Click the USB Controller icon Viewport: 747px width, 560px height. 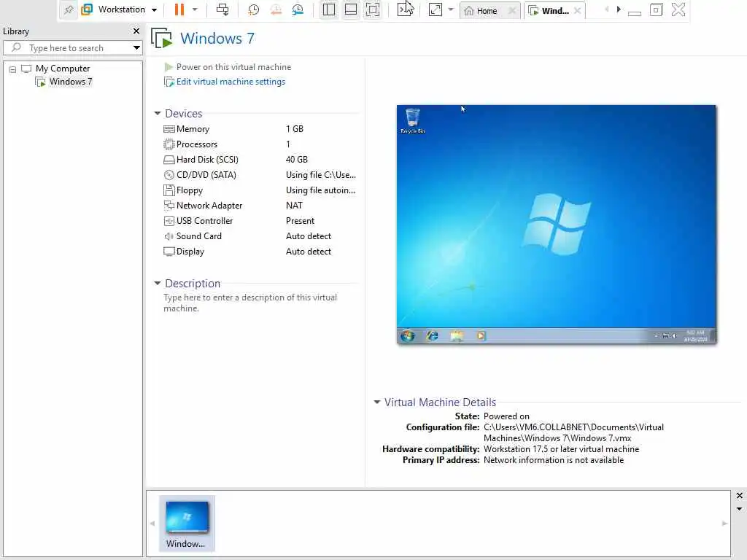click(169, 220)
